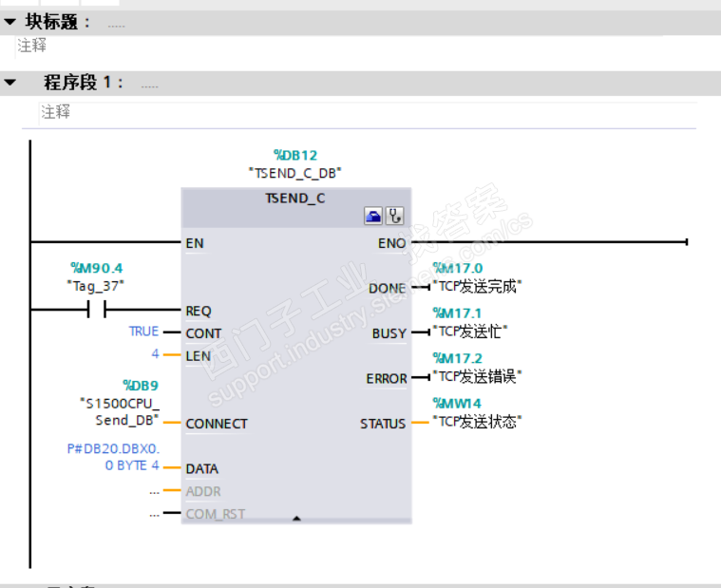The width and height of the screenshot is (721, 588).
Task: Click the 块标题 heading
Action: point(58,22)
